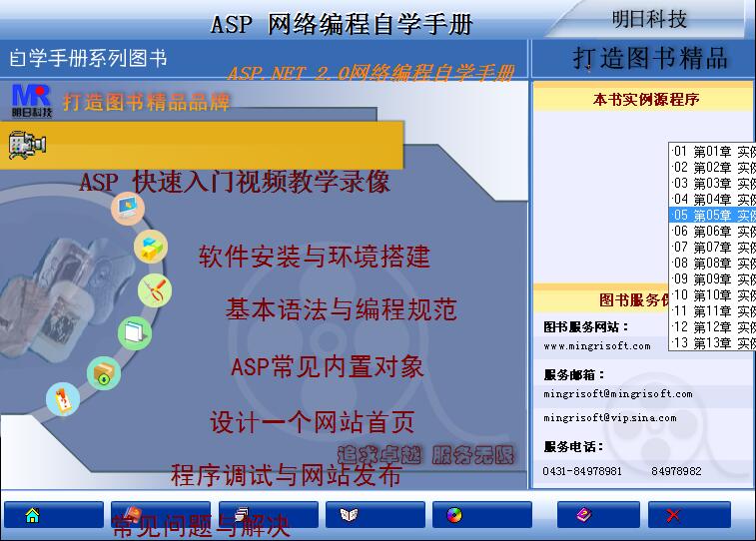Click the video camera icon in the yellow bar
The image size is (756, 541).
tap(28, 144)
